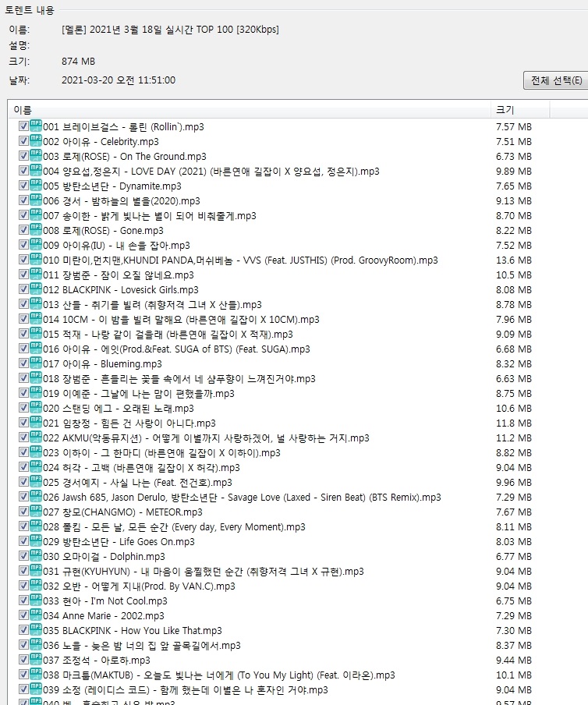The image size is (588, 705).
Task: Click MP3 icon of 038 마크툽 track
Action: point(36,675)
